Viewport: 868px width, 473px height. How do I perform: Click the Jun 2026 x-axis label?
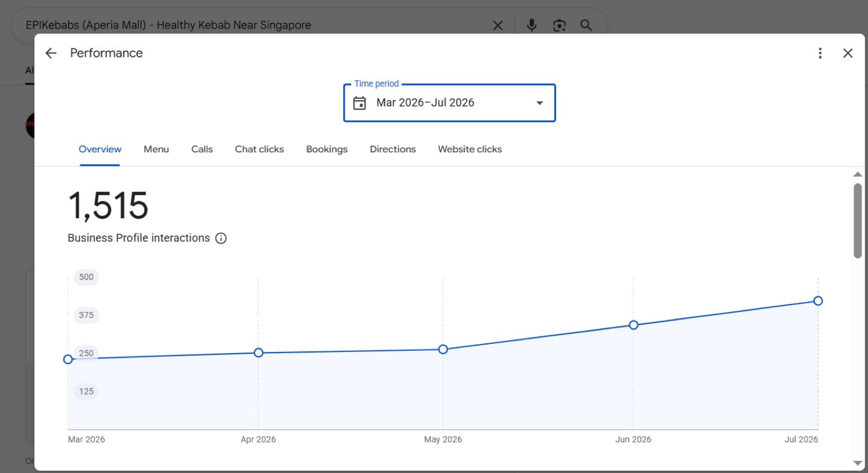[633, 439]
